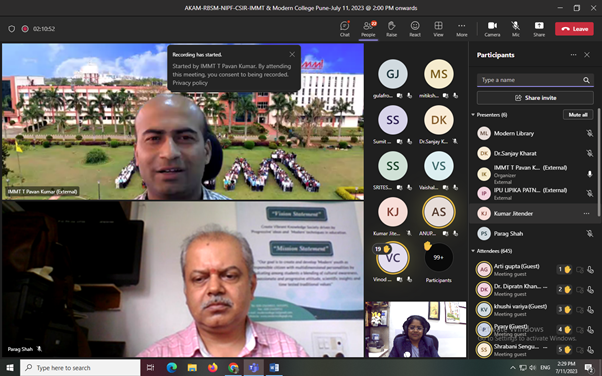Toggle the People panel
The width and height of the screenshot is (602, 376).
tap(368, 29)
